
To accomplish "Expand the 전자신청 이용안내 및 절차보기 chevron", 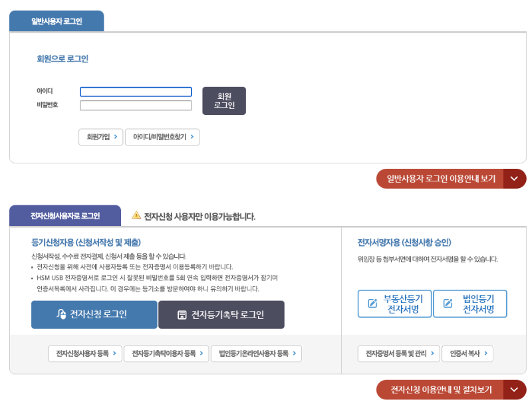I will point(513,390).
